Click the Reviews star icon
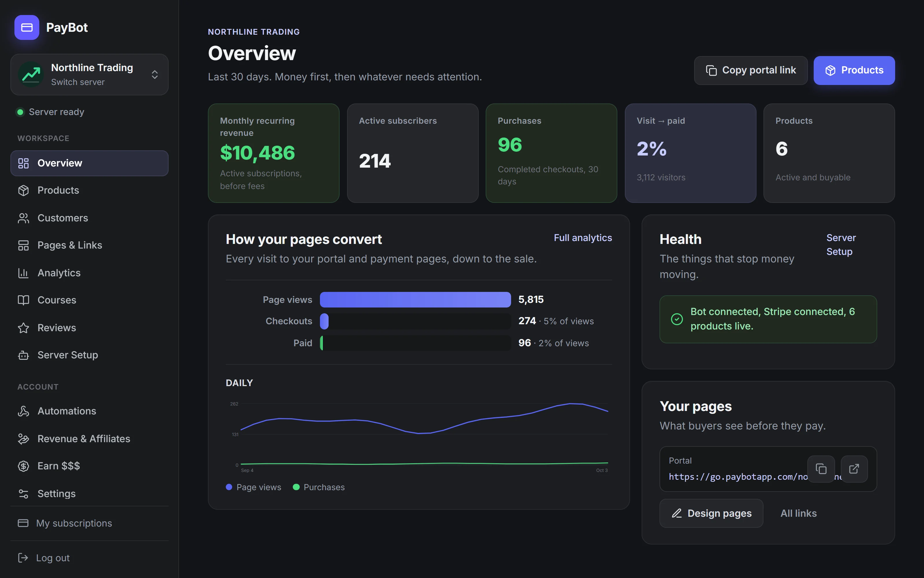Screen dimensions: 924x578 tap(23, 328)
